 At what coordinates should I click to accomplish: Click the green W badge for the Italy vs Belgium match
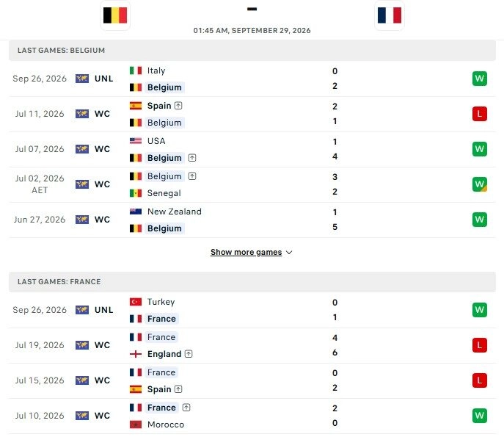(480, 79)
